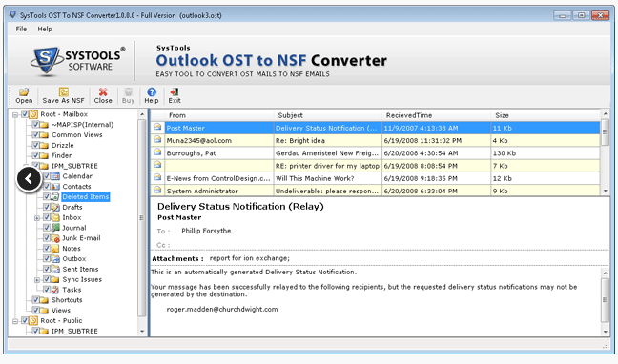Click the Buy toolbar icon

(x=128, y=91)
